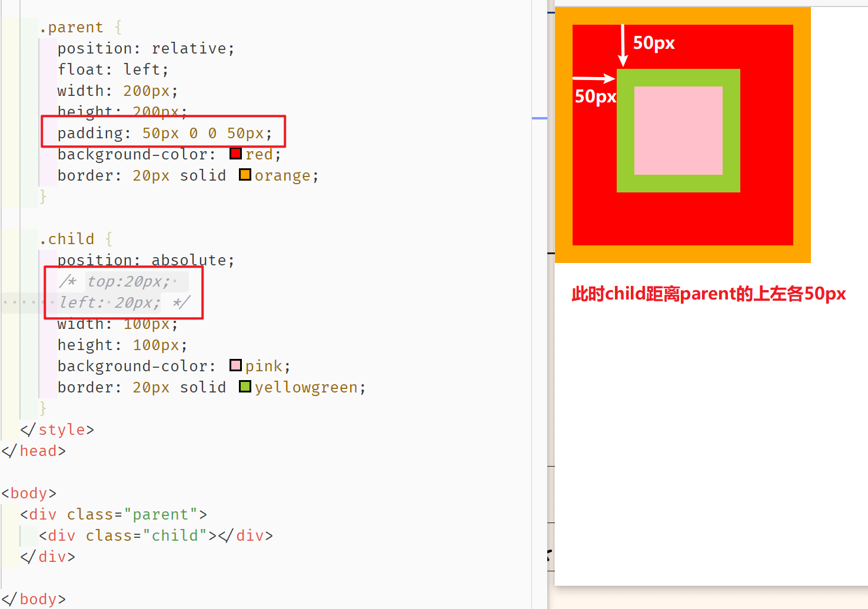The height and width of the screenshot is (609, 868).
Task: Click the pink child box in preview
Action: (679, 131)
